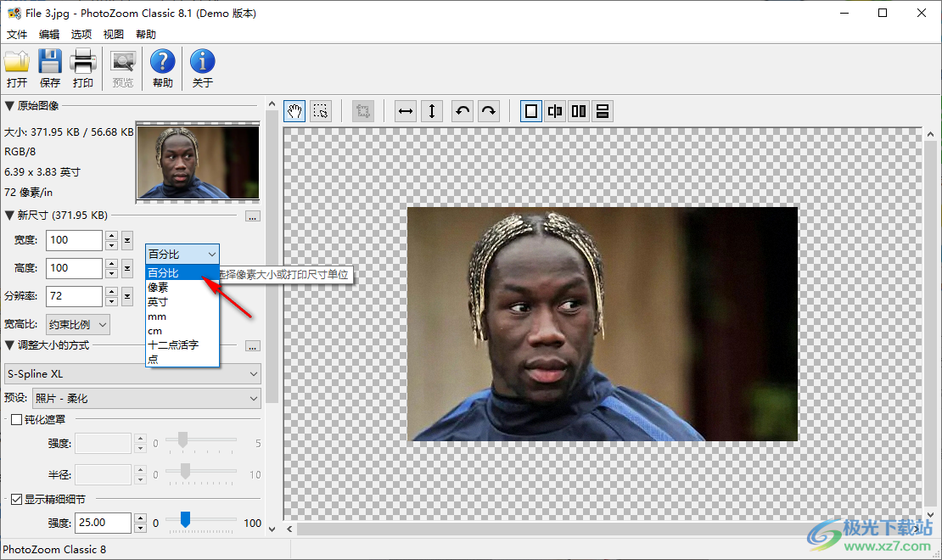942x560 pixels.
Task: Collapse the 原始图像 section
Action: (x=9, y=106)
